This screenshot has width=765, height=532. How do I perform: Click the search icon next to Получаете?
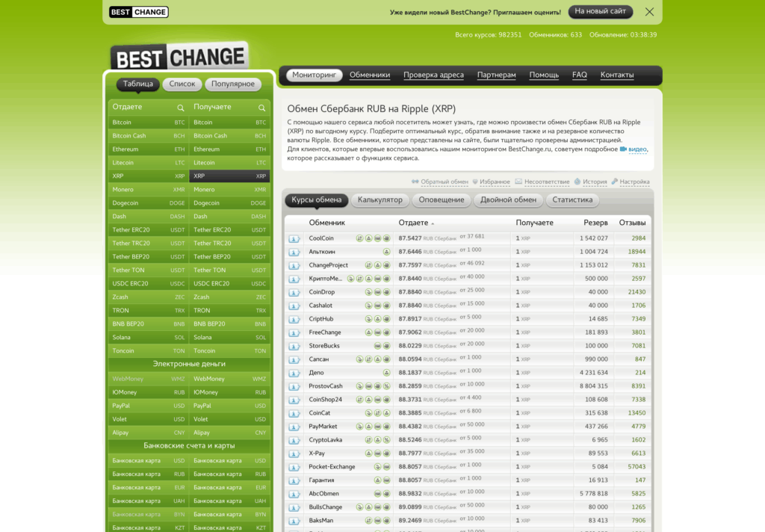tap(262, 108)
